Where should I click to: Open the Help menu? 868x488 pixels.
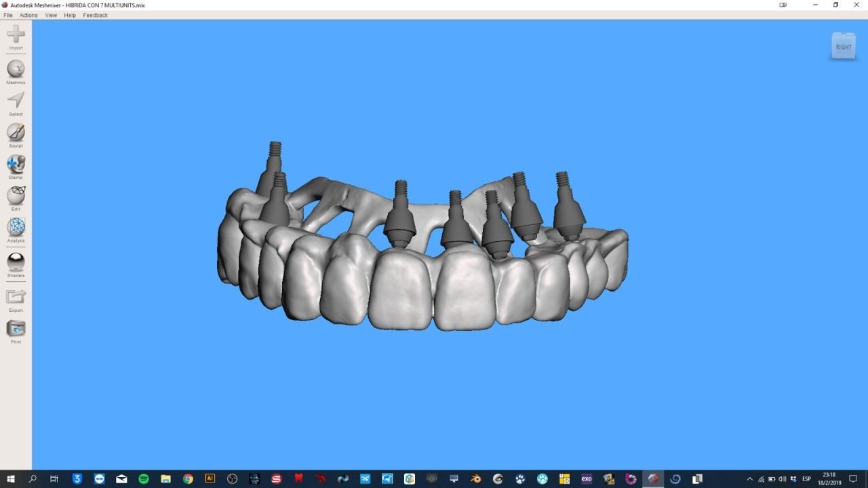[x=70, y=15]
